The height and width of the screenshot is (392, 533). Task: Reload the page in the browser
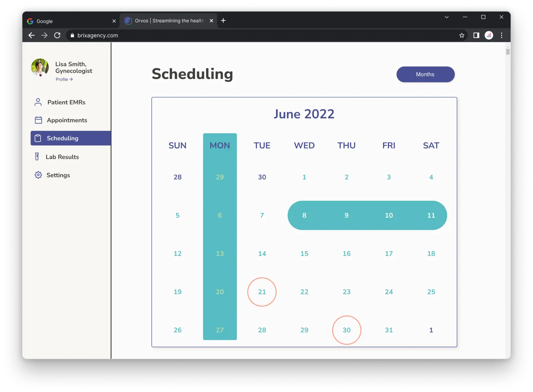[57, 35]
